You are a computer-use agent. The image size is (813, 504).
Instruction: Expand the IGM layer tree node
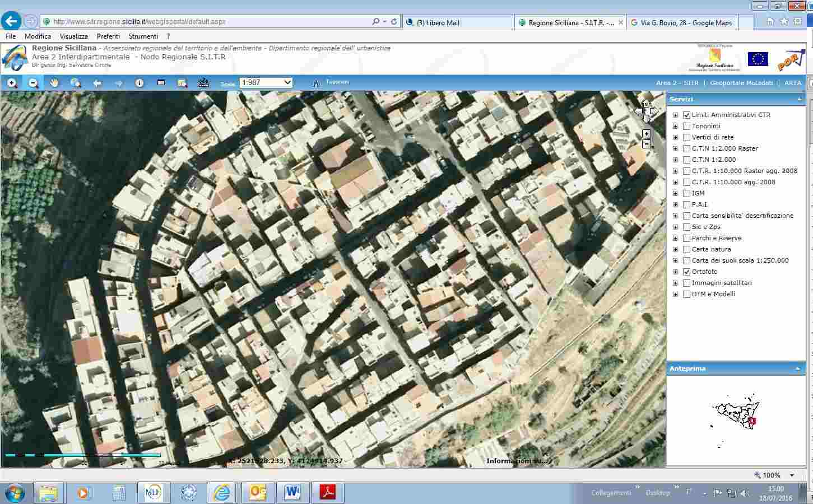pos(675,193)
